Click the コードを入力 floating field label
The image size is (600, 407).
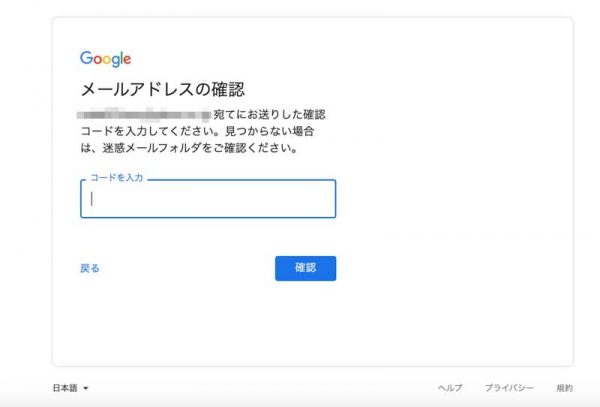tap(116, 178)
